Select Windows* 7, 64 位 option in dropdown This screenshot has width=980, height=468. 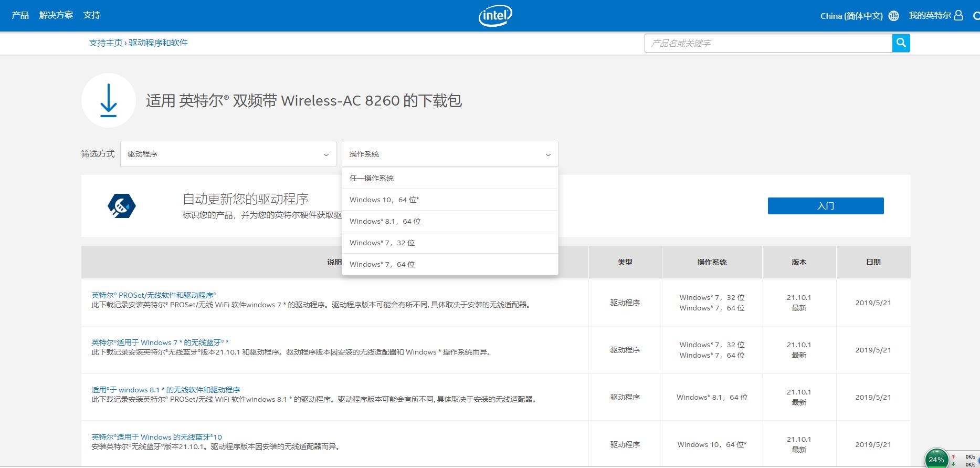[450, 264]
